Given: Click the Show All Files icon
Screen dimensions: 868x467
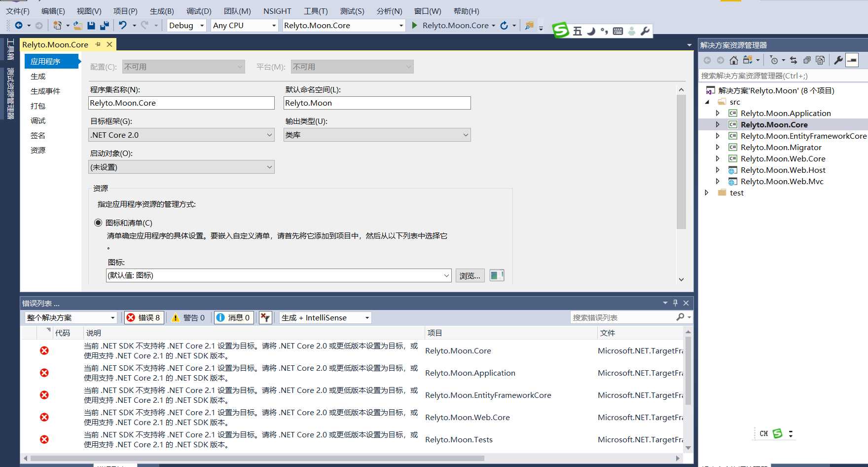Looking at the screenshot, I should coord(820,60).
